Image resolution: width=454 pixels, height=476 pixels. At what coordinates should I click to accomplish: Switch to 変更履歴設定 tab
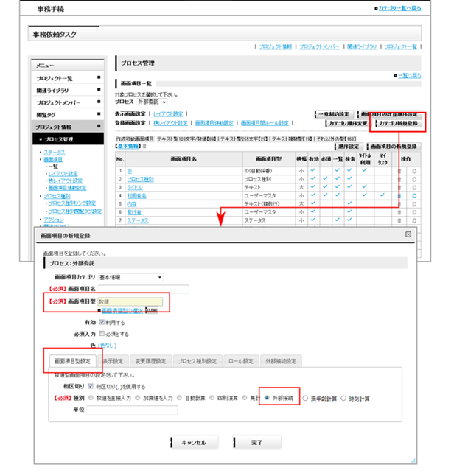pos(150,361)
